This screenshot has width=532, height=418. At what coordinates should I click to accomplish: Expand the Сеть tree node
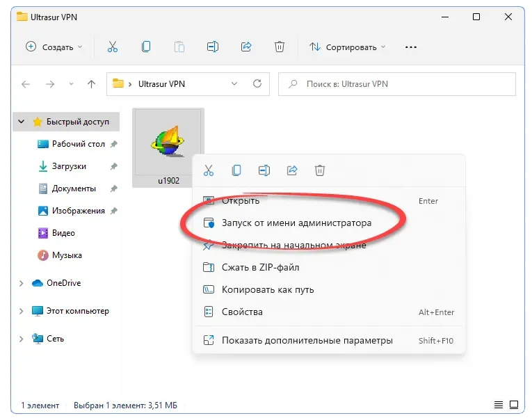[21, 339]
